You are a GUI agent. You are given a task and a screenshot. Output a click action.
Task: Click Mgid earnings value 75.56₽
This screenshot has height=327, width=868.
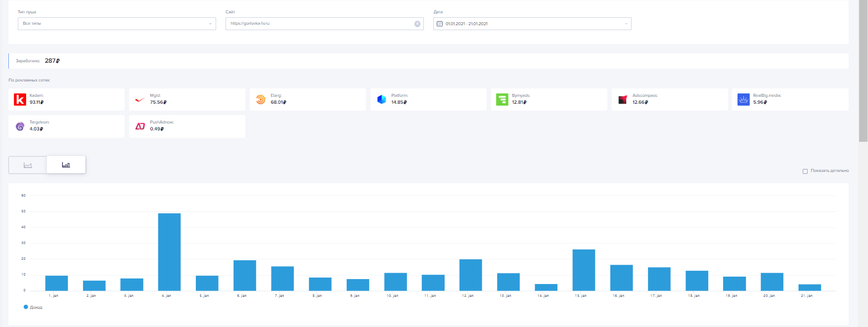(158, 102)
